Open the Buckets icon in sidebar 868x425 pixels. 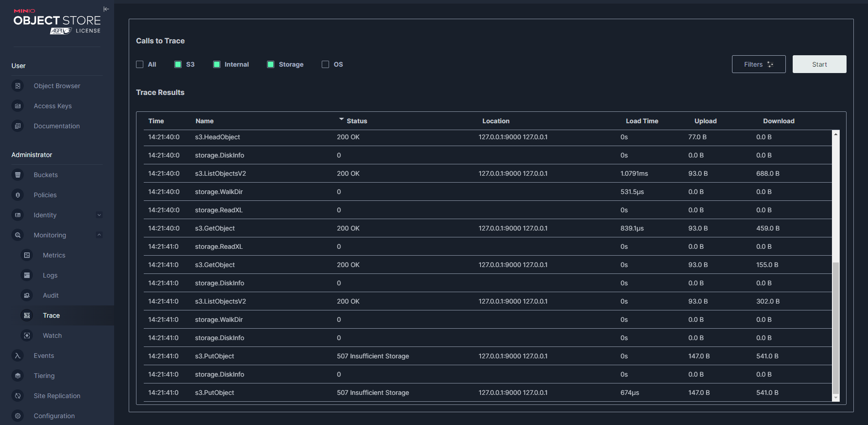click(x=18, y=175)
